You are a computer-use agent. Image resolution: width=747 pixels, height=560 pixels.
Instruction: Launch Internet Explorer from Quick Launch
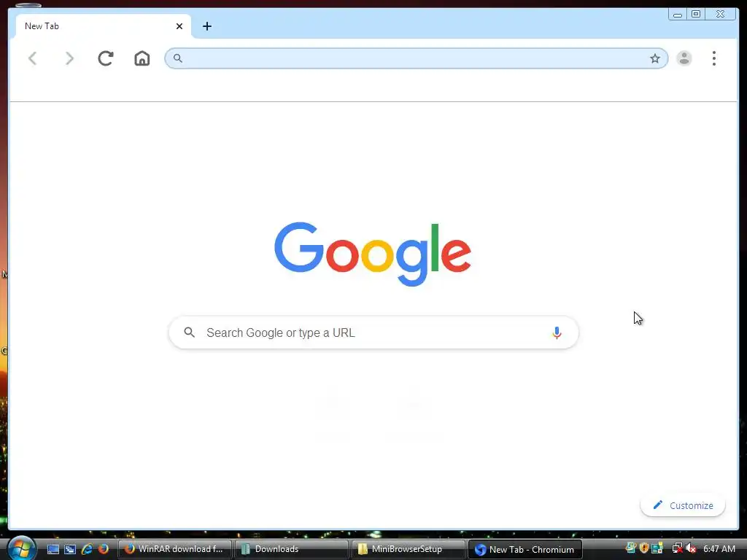pyautogui.click(x=87, y=549)
